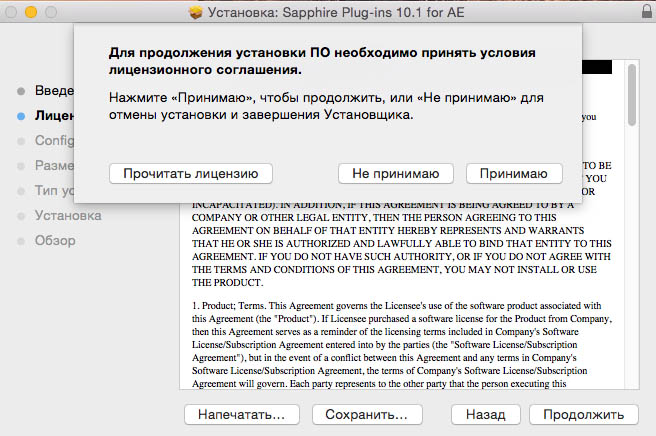Viewport: 656px width, 436px height.
Task: Click the 'THE PRODUCT.' line in license
Action: point(228,282)
